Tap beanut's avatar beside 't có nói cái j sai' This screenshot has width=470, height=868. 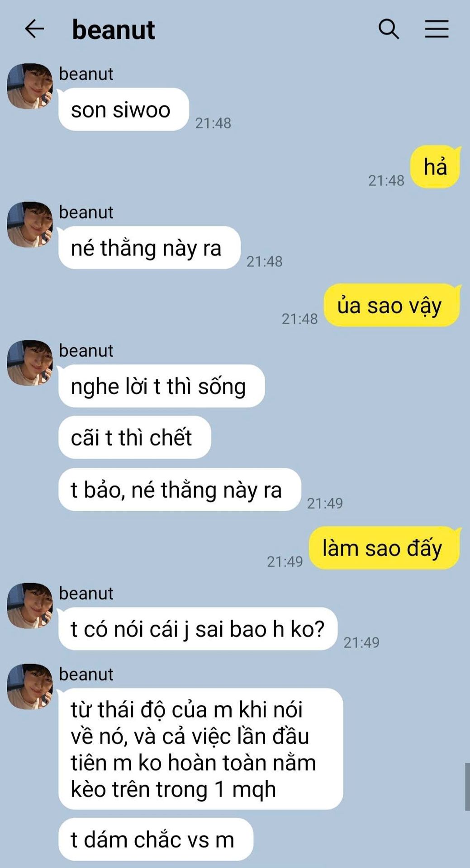click(29, 605)
